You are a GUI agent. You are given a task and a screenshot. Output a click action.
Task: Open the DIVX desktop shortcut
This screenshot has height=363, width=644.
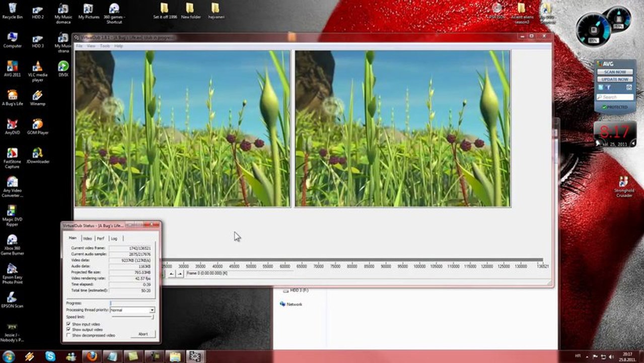pyautogui.click(x=63, y=68)
